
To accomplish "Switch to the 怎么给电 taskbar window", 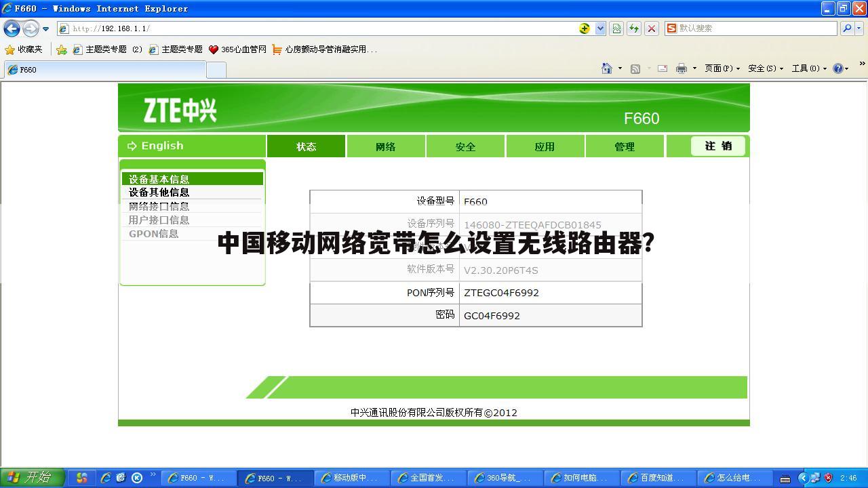I will click(734, 478).
